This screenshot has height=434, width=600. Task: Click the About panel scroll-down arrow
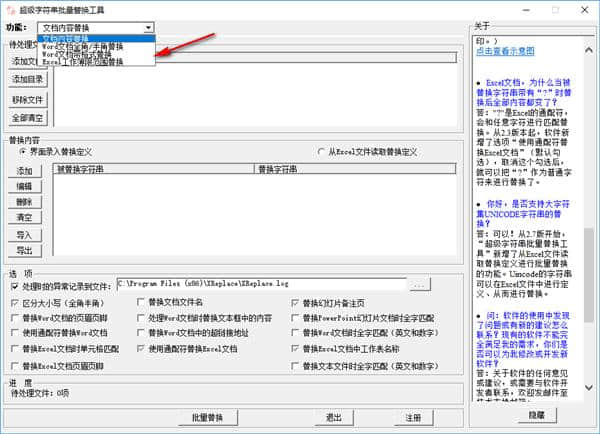(x=589, y=388)
